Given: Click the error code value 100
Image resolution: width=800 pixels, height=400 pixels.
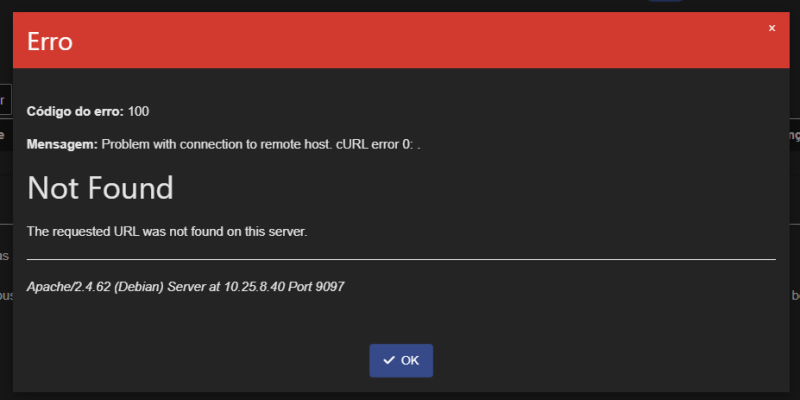Looking at the screenshot, I should point(138,112).
